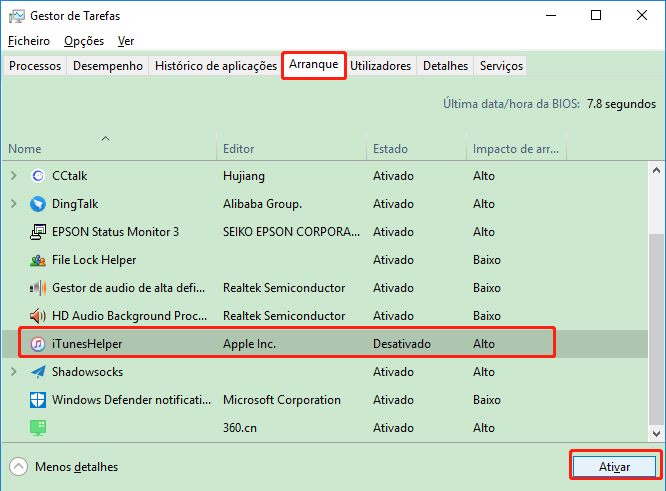The height and width of the screenshot is (491, 666).
Task: Click the vertical scrollbar thumb
Action: coord(656,329)
